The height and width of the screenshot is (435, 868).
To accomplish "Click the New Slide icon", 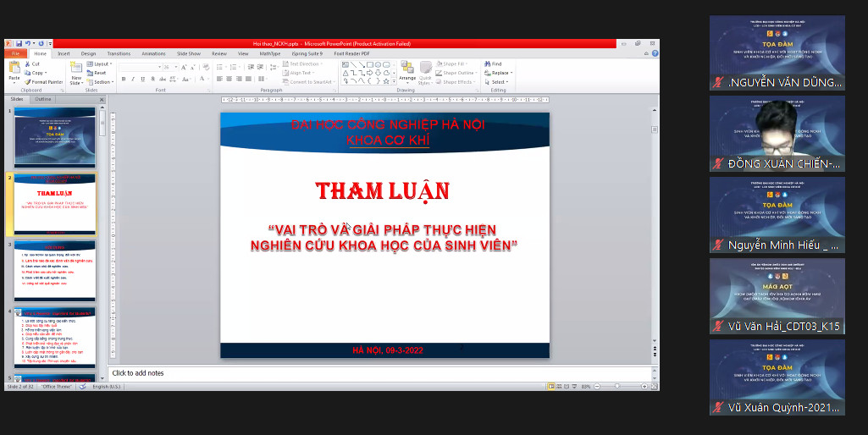I will (x=76, y=70).
